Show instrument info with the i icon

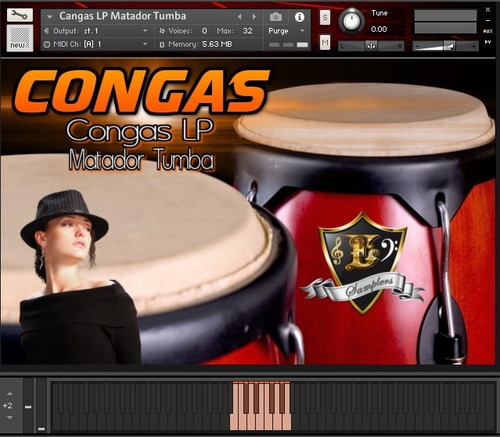299,17
